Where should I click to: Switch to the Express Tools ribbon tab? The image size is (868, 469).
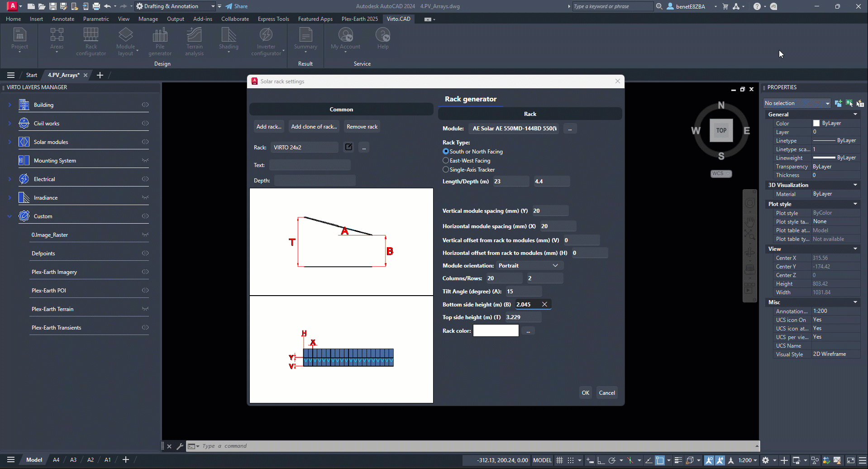(x=273, y=19)
